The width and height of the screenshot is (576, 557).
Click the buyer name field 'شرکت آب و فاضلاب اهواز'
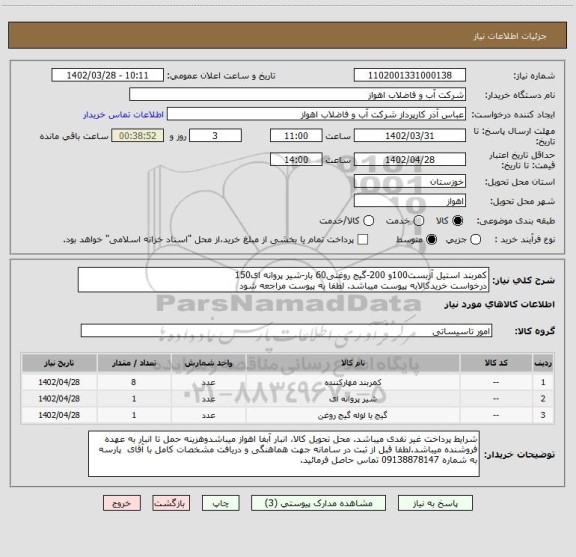point(297,95)
